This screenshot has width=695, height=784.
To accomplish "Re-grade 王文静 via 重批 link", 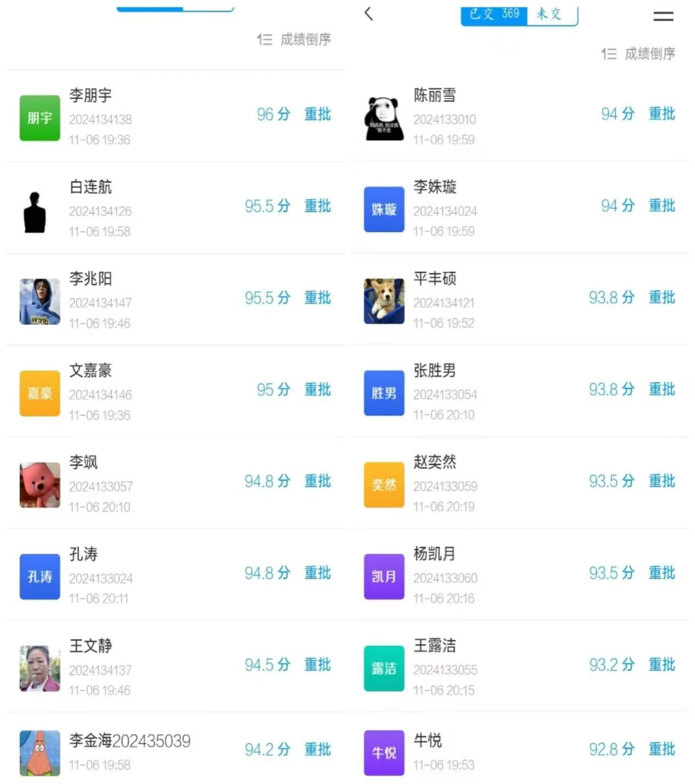I will click(x=318, y=665).
